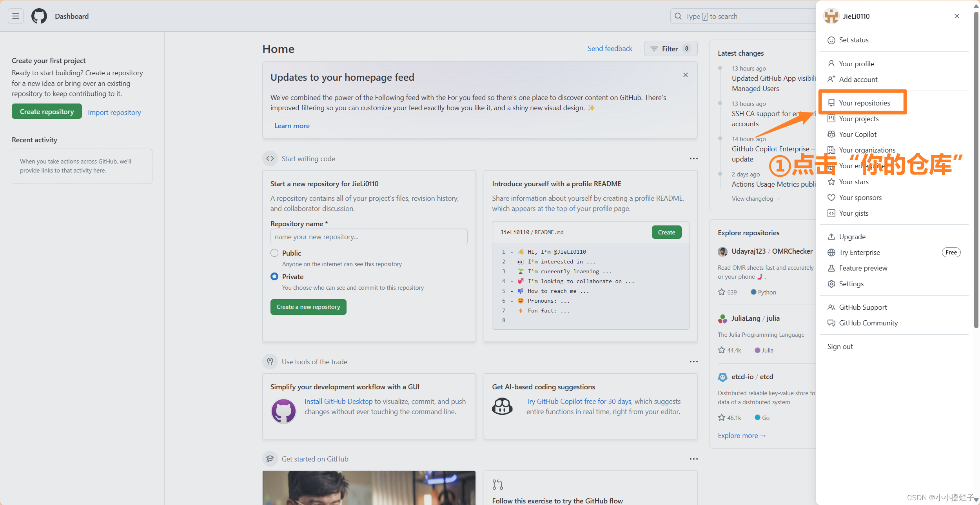Click the green Create repository button
This screenshot has height=505, width=980.
coord(47,111)
